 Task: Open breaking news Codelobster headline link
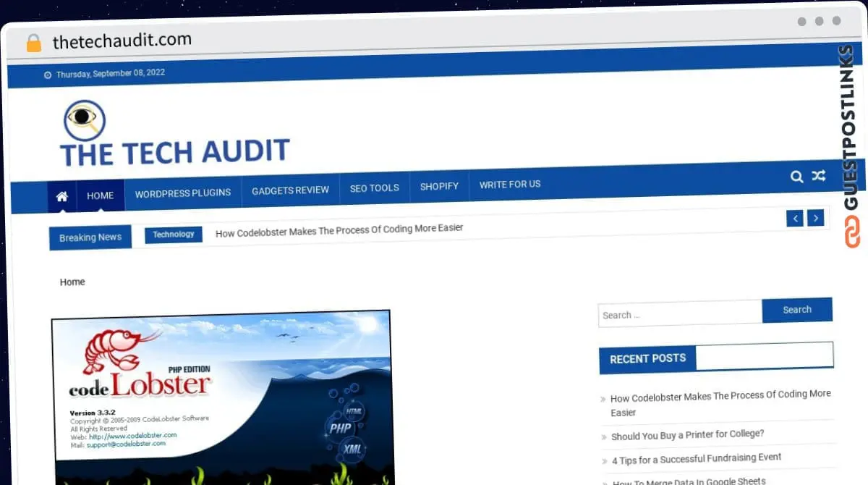(339, 230)
